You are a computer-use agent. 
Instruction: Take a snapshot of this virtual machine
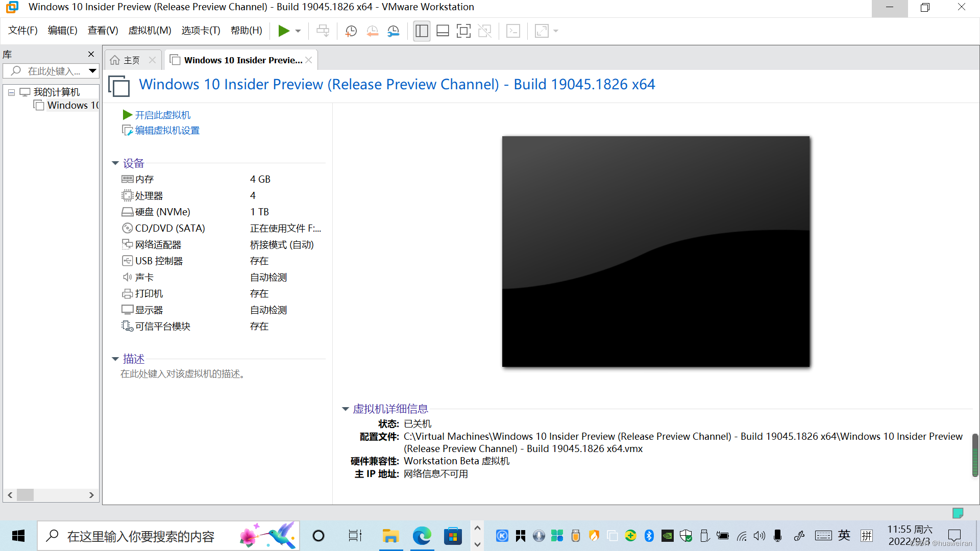coord(351,31)
